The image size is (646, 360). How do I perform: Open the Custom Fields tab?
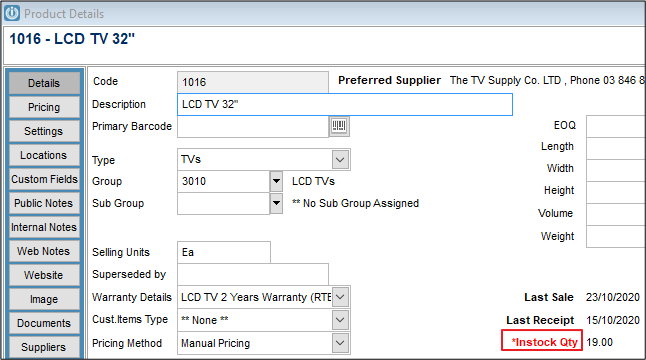click(44, 179)
